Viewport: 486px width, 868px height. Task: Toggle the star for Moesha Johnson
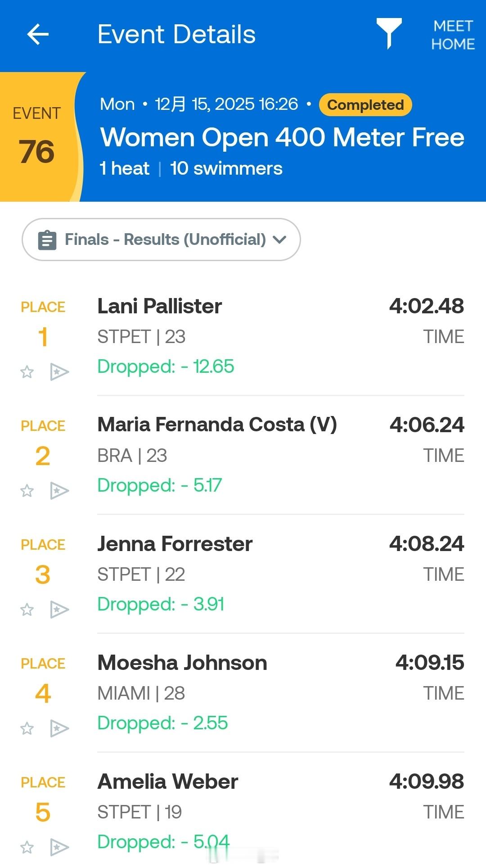tap(27, 728)
